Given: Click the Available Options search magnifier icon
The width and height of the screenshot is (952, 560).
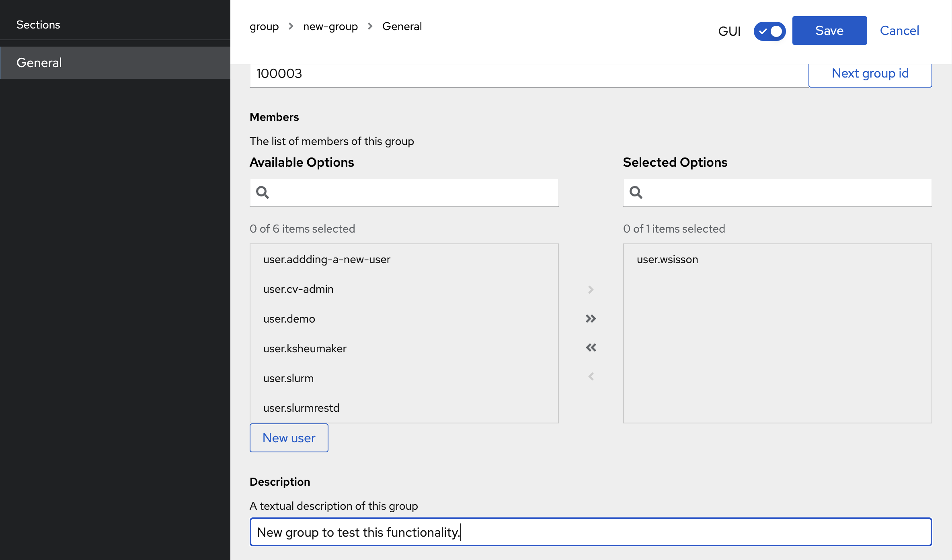Looking at the screenshot, I should pos(263,192).
